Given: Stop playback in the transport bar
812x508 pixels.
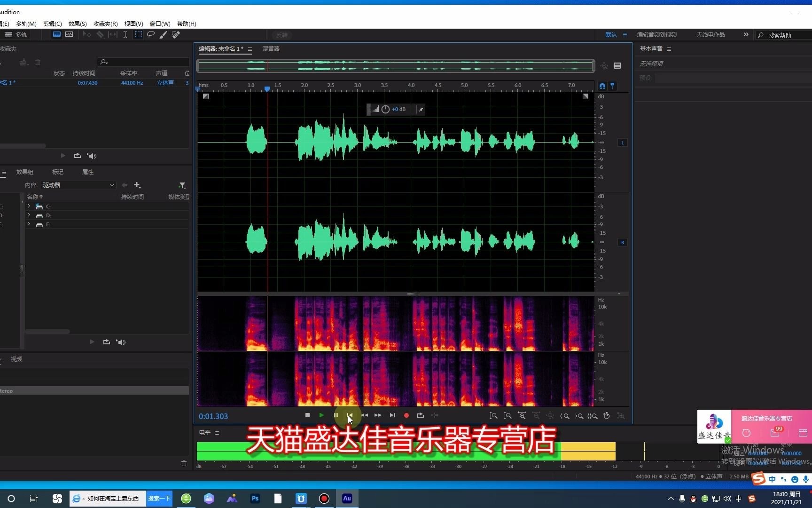Looking at the screenshot, I should tap(307, 415).
